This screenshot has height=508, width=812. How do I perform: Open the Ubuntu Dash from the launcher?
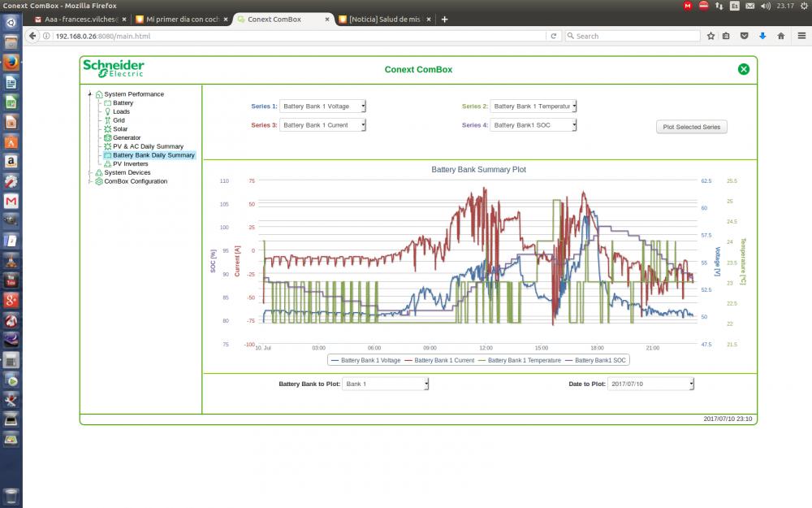[x=11, y=22]
